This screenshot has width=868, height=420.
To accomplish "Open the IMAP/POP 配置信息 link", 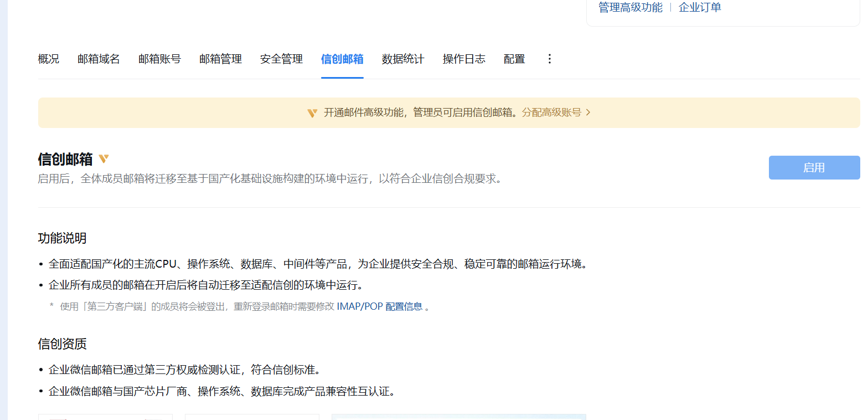I will pyautogui.click(x=379, y=306).
